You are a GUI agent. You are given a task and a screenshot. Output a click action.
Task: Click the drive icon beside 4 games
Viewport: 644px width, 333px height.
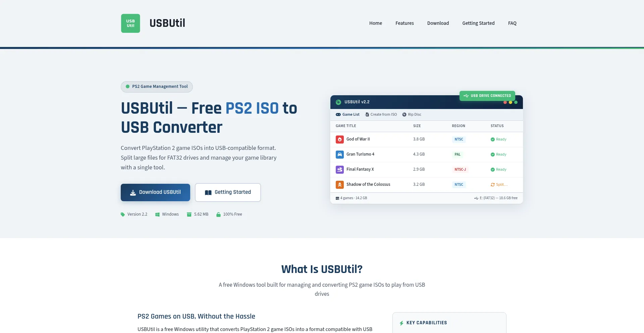pos(337,199)
